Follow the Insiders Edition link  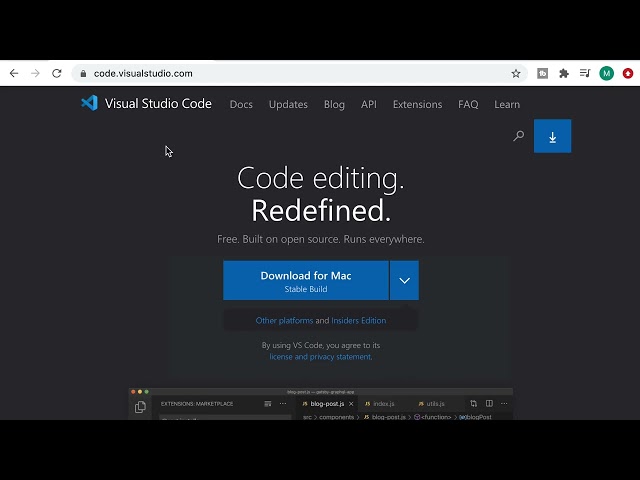(358, 320)
